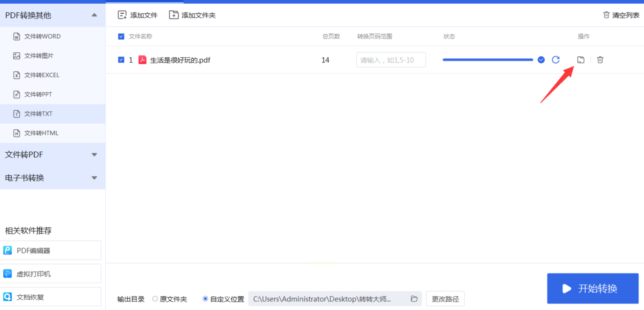Uncheck the checkbox for file row 1
The image size is (644, 310).
click(x=121, y=60)
